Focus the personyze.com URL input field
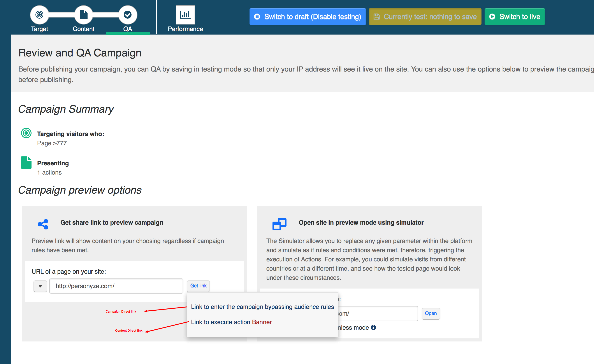 click(116, 286)
